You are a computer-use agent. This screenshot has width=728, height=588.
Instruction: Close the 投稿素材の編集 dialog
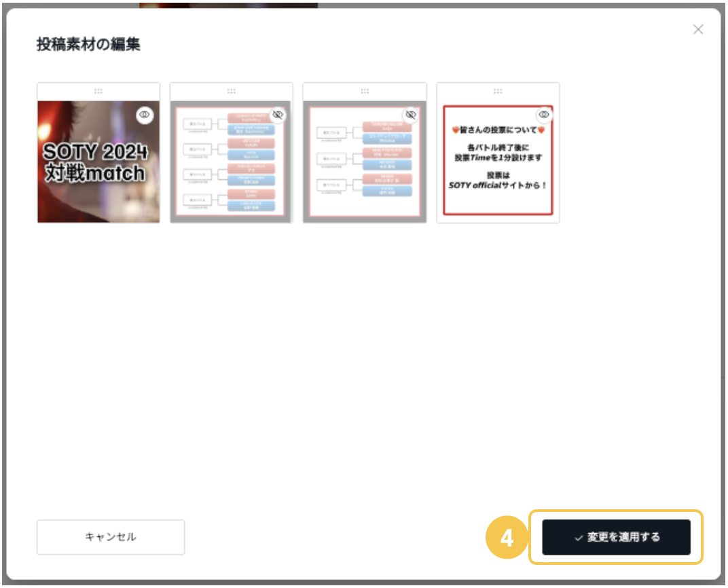698,30
